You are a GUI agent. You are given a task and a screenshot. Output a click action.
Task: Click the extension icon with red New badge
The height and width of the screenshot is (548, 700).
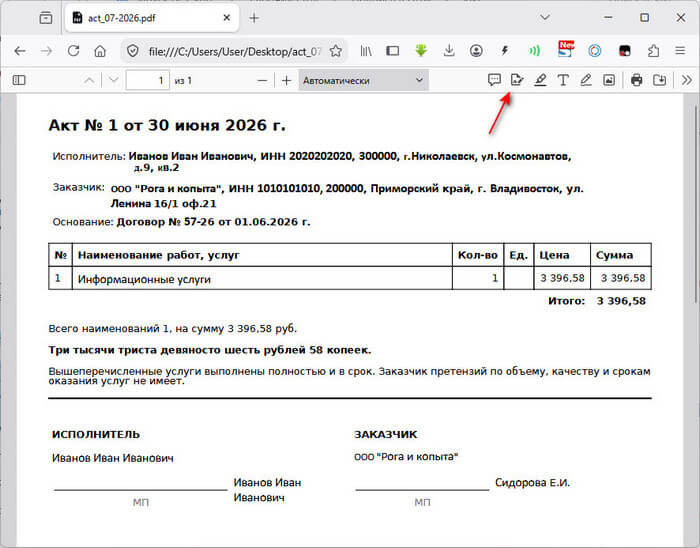coord(566,50)
